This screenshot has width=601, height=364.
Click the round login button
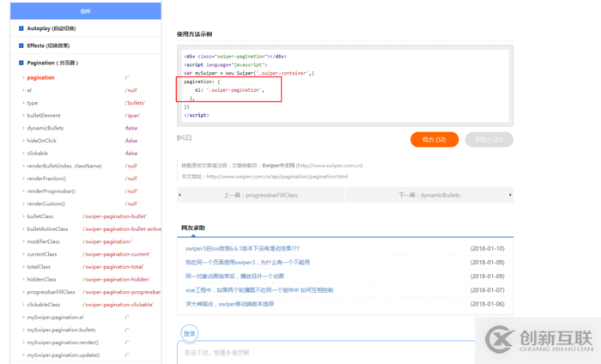click(x=190, y=334)
